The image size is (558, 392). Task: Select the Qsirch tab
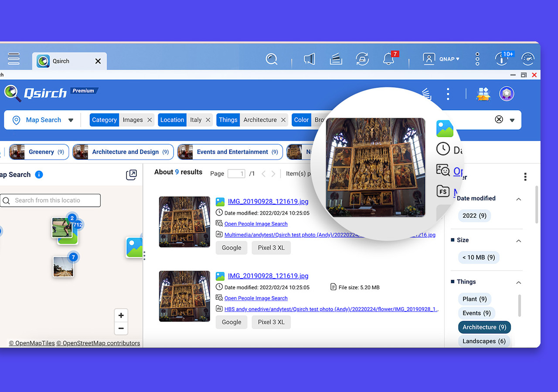click(x=69, y=61)
